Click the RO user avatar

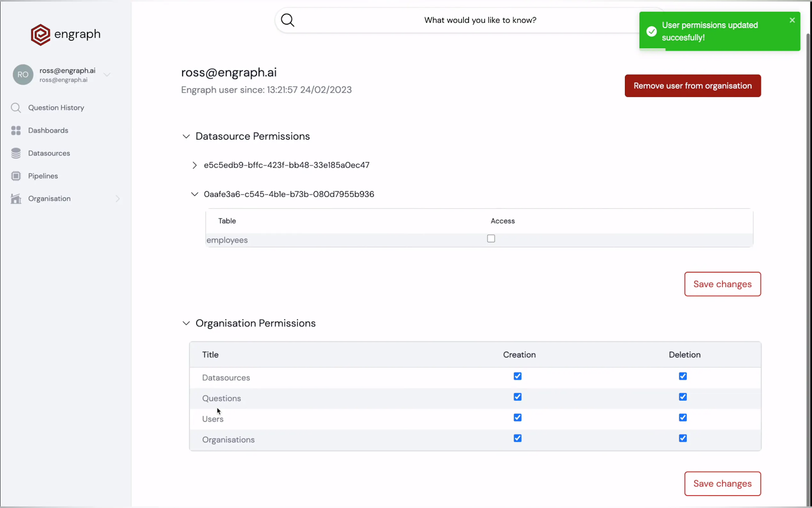click(x=23, y=75)
